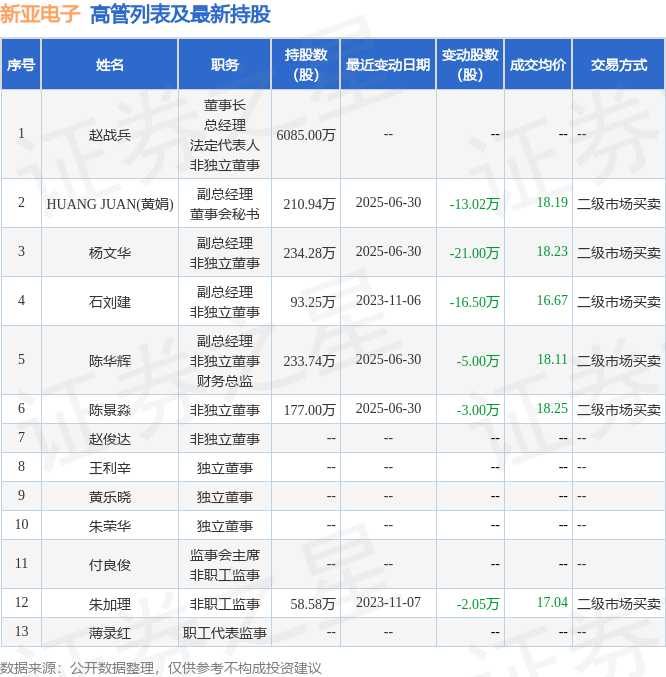Click the holding value 93.25万
The width and height of the screenshot is (666, 677).
pyautogui.click(x=312, y=302)
